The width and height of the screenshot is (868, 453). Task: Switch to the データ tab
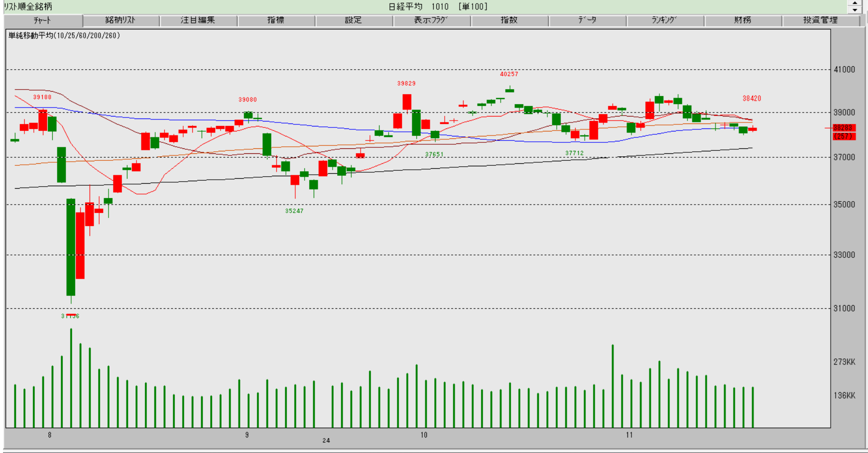click(587, 20)
